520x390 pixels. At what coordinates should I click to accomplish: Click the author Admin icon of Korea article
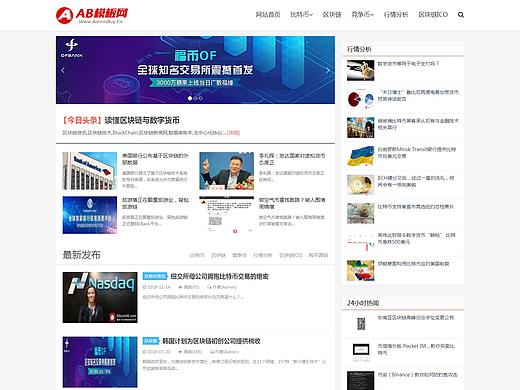[212, 352]
